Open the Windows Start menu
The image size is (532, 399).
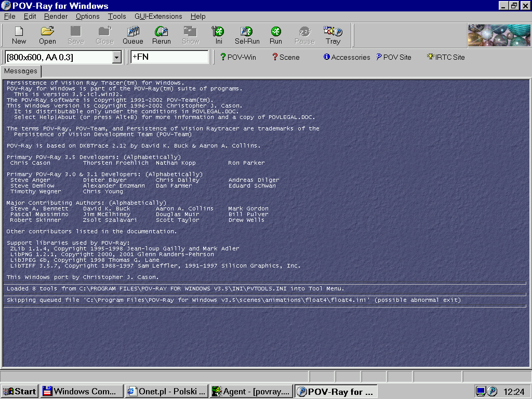point(19,391)
